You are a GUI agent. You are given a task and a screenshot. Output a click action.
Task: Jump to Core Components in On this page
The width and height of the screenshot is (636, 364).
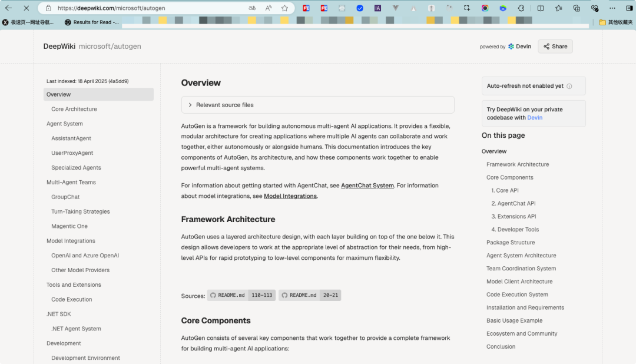click(510, 177)
